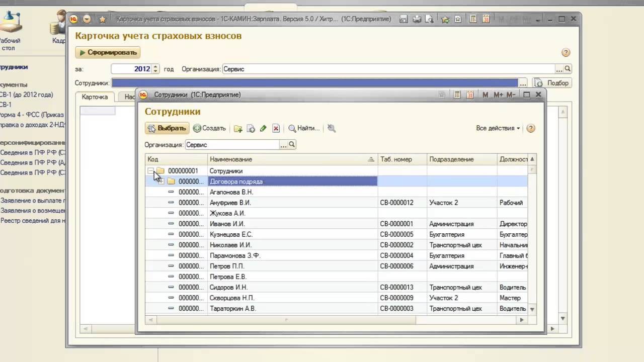The image size is (644, 362).
Task: Collapse the Сотрудники root folder in the tree
Action: (150, 171)
